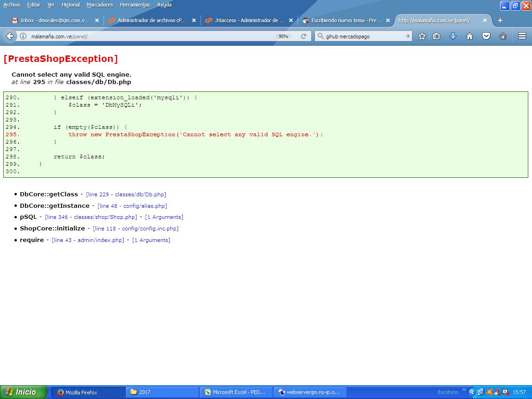The image size is (532, 399).
Task: Switch to Mozilla Firefox taskbar button
Action: point(88,392)
